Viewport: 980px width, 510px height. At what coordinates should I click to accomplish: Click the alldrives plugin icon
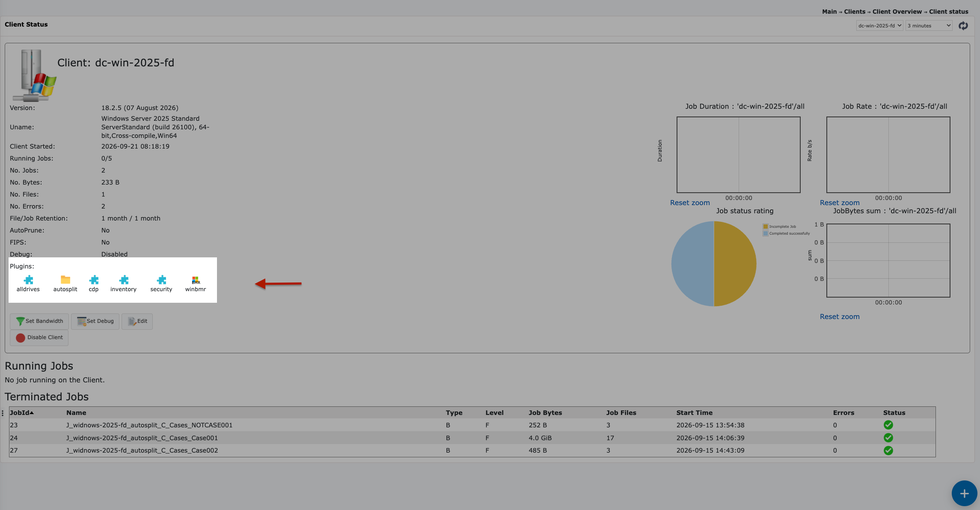click(28, 280)
